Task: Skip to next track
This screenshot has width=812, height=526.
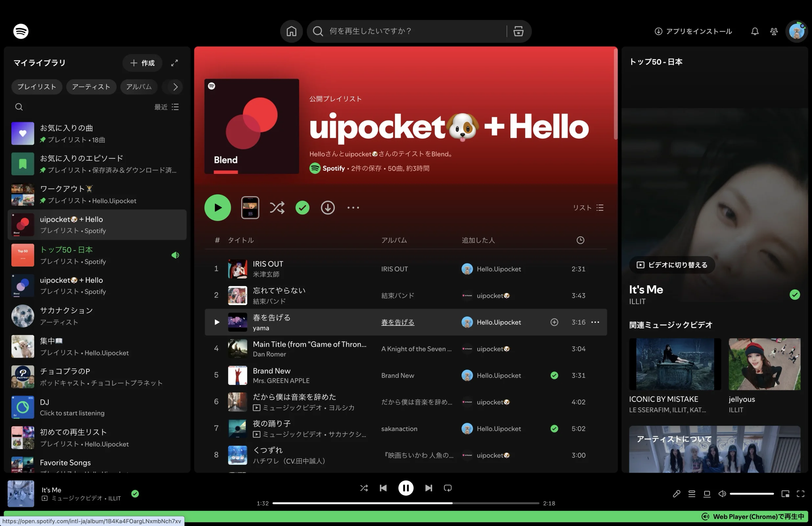Action: point(429,488)
